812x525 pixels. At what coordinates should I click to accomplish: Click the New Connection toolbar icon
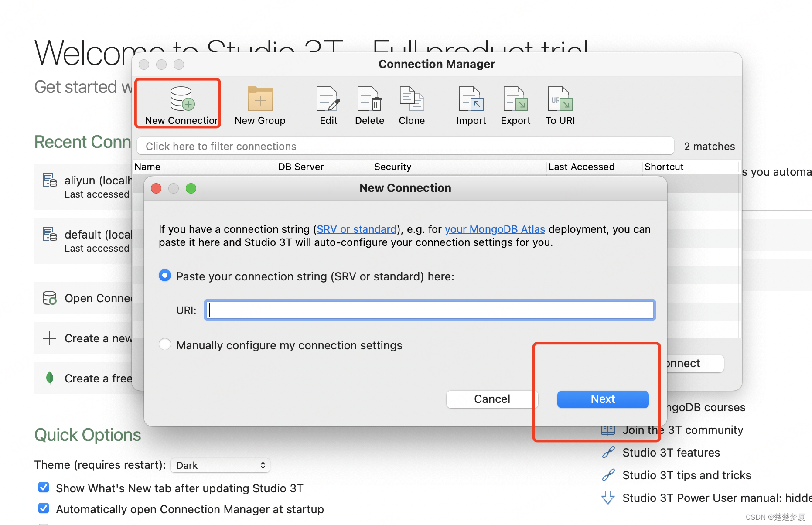tap(182, 99)
